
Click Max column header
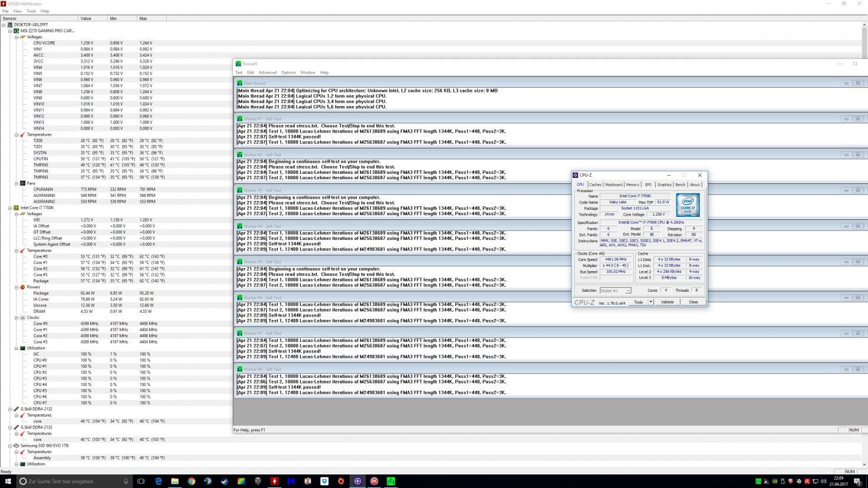pos(152,18)
